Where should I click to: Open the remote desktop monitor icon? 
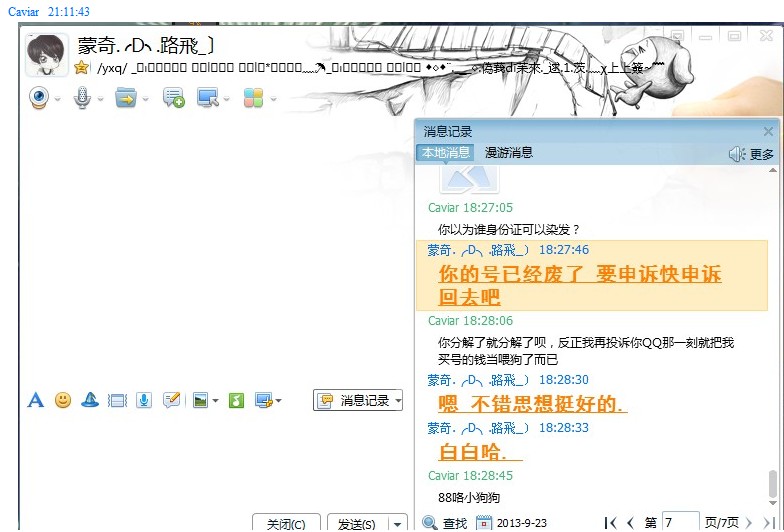pyautogui.click(x=208, y=98)
